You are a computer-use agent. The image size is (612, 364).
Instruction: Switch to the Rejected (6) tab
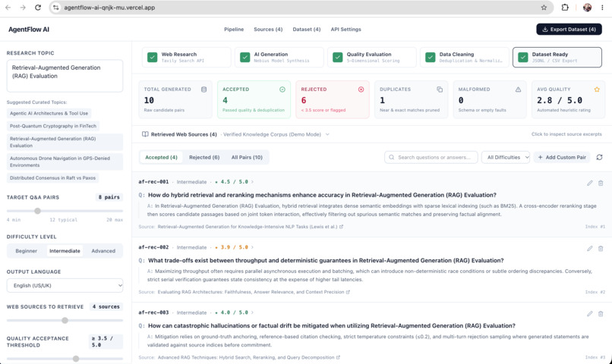click(x=204, y=157)
